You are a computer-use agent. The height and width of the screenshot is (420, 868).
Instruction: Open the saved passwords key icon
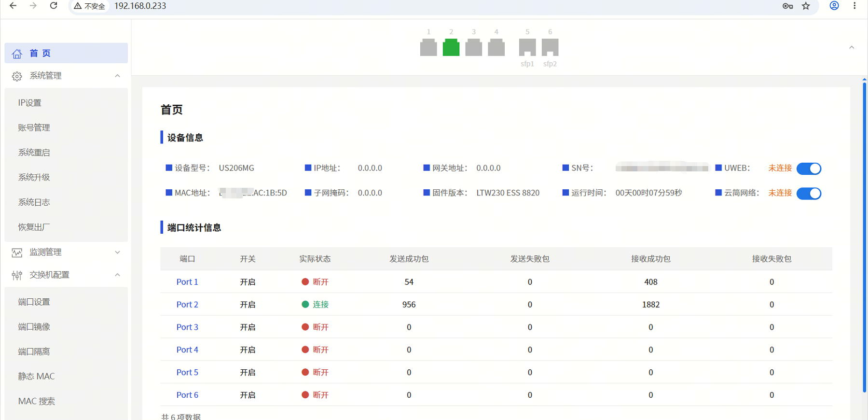(788, 6)
